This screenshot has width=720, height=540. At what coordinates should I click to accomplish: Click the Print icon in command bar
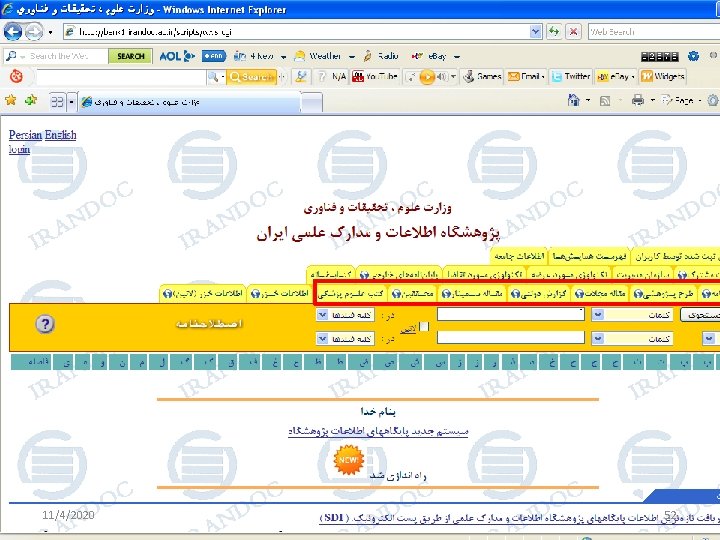[638, 100]
